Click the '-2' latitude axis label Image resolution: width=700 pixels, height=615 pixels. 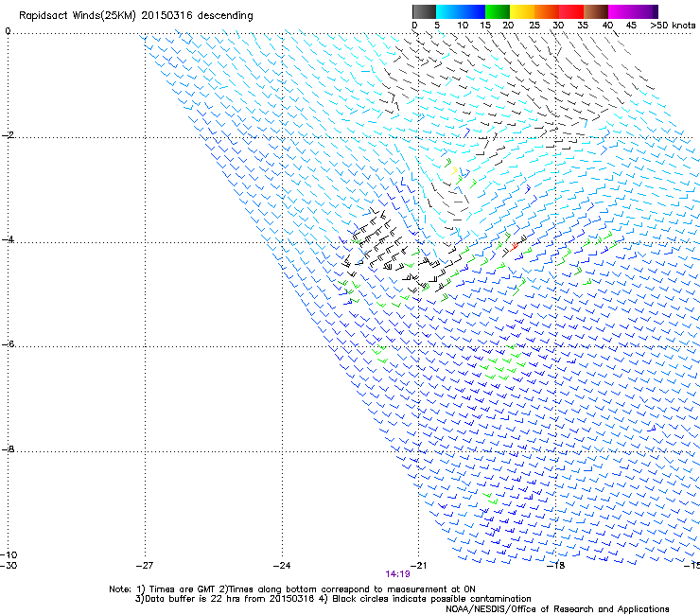[x=8, y=135]
